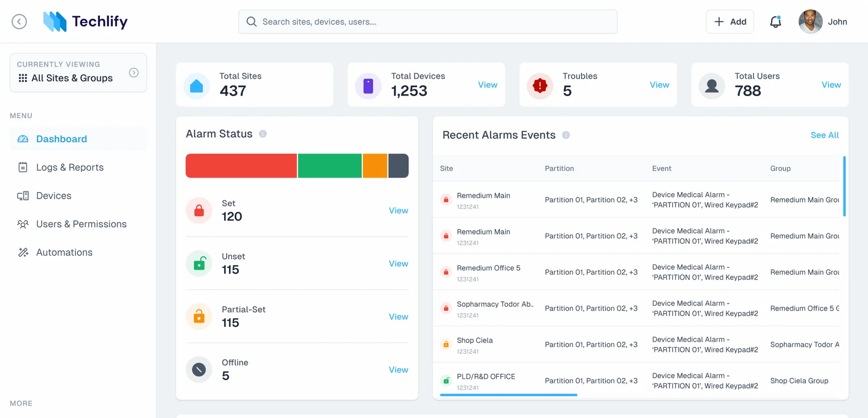Viewport: 868px width, 418px height.
Task: View the Unset alarms list
Action: (399, 264)
